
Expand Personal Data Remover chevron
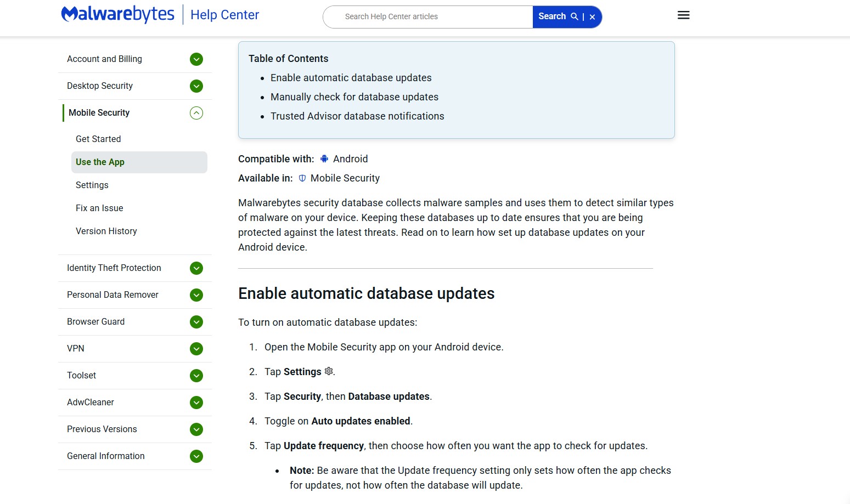pyautogui.click(x=196, y=295)
